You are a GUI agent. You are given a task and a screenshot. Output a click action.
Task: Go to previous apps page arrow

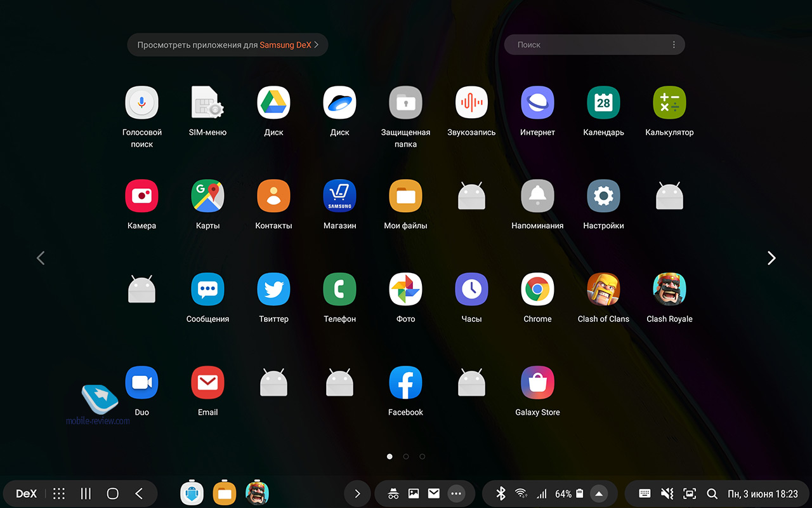point(41,258)
